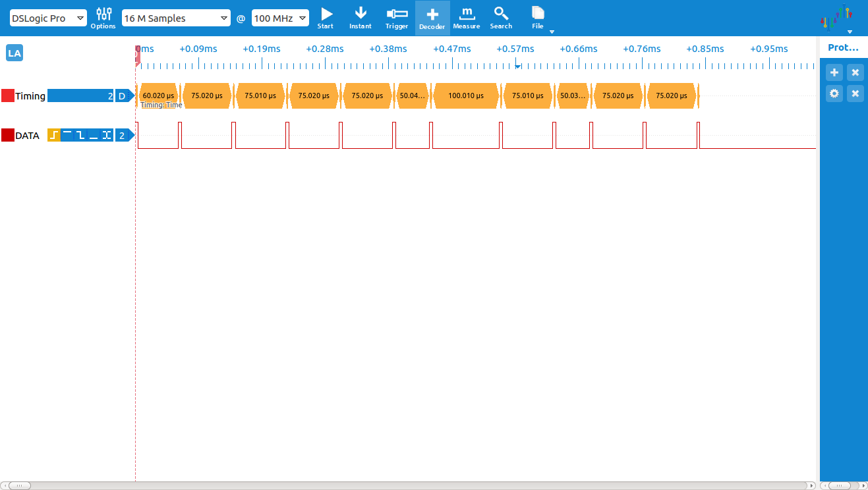Toggle the Decoder panel button
The width and height of the screenshot is (868, 490).
coord(432,18)
